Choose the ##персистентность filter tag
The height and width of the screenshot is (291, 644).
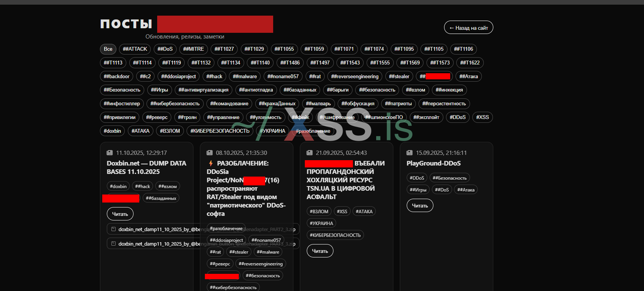click(444, 103)
